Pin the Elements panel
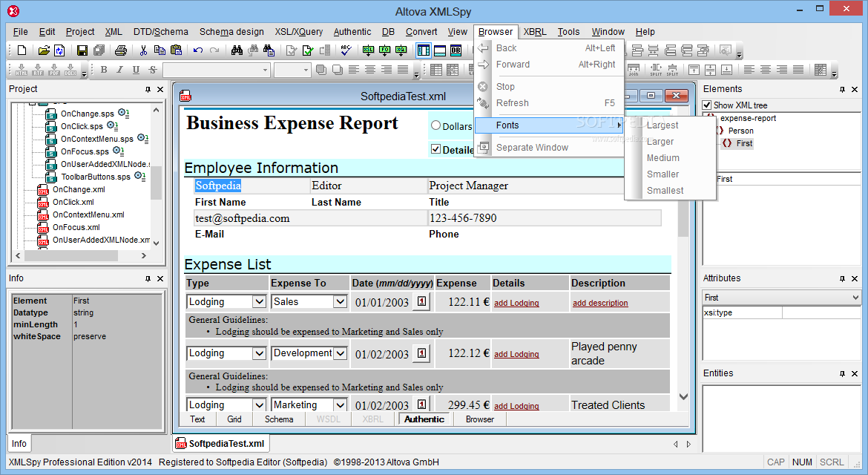Image resolution: width=868 pixels, height=475 pixels. 842,89
